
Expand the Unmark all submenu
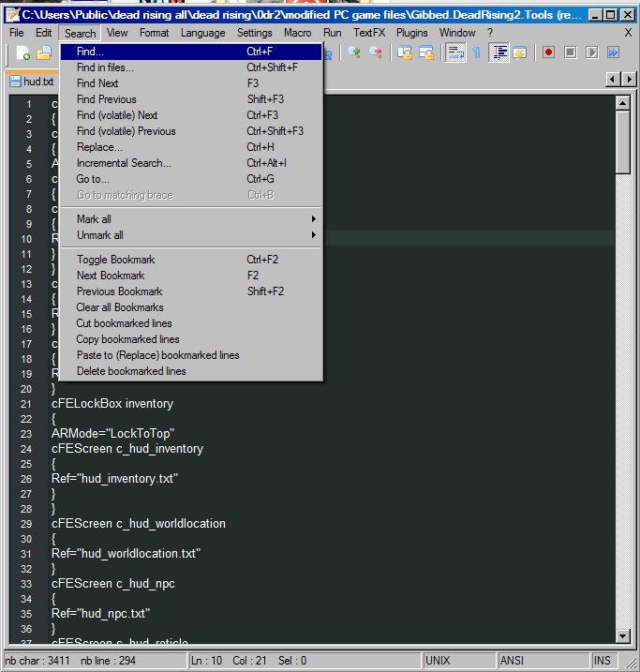click(191, 235)
